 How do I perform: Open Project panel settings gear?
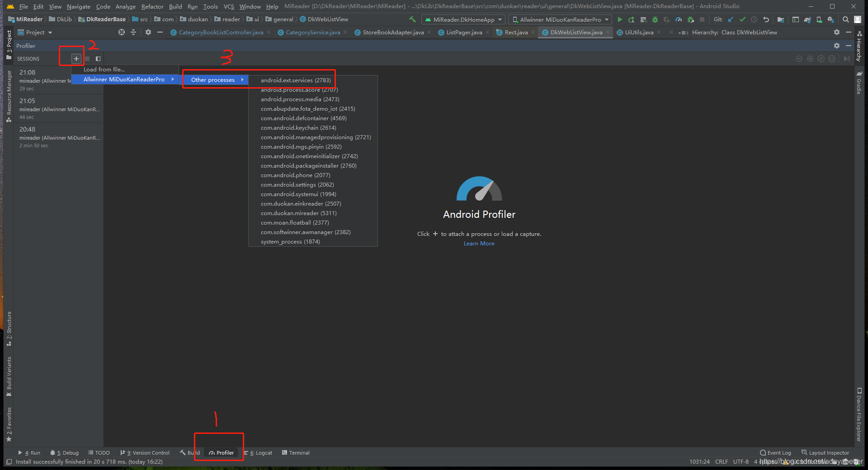(x=148, y=32)
